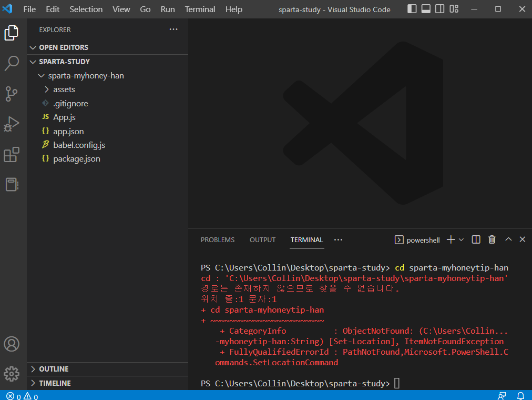The image size is (532, 400).
Task: Open the Accounts menu icon
Action: pos(12,344)
